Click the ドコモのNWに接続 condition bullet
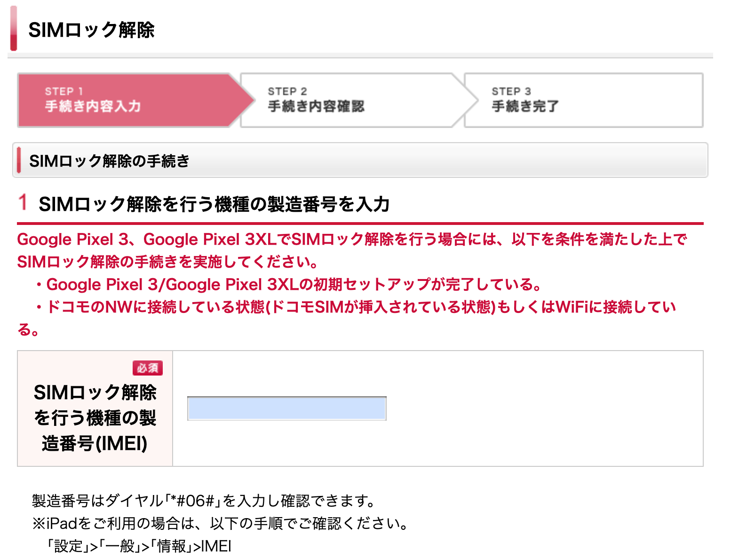Screen dimensions: 731x560 pyautogui.click(x=360, y=307)
